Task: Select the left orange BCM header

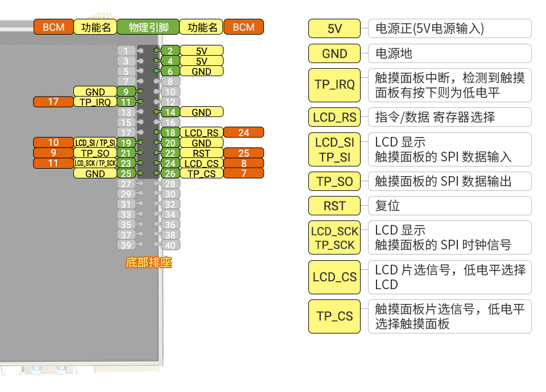Action: point(53,27)
